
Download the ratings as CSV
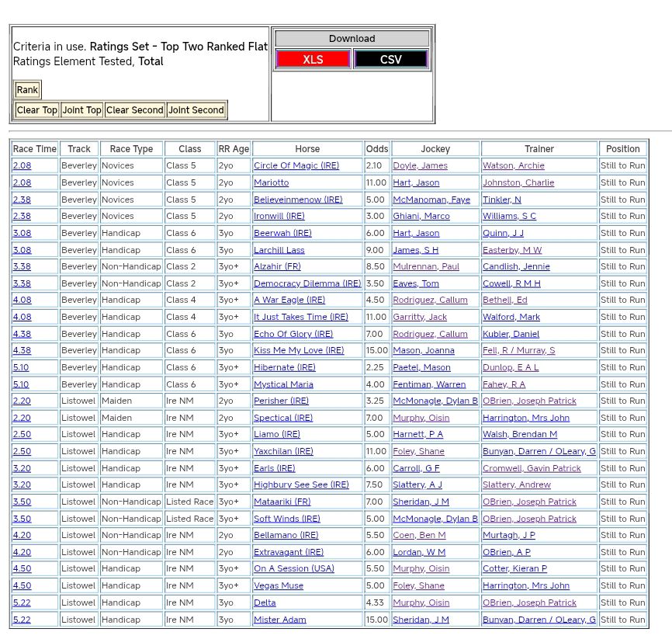pyautogui.click(x=390, y=60)
